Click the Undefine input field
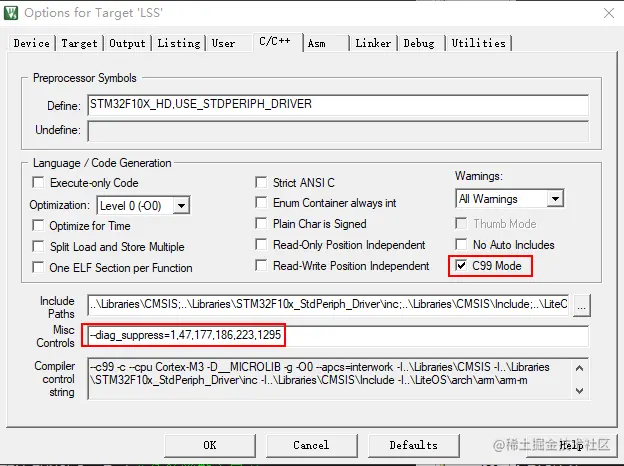Image resolution: width=624 pixels, height=466 pixels. click(x=338, y=131)
